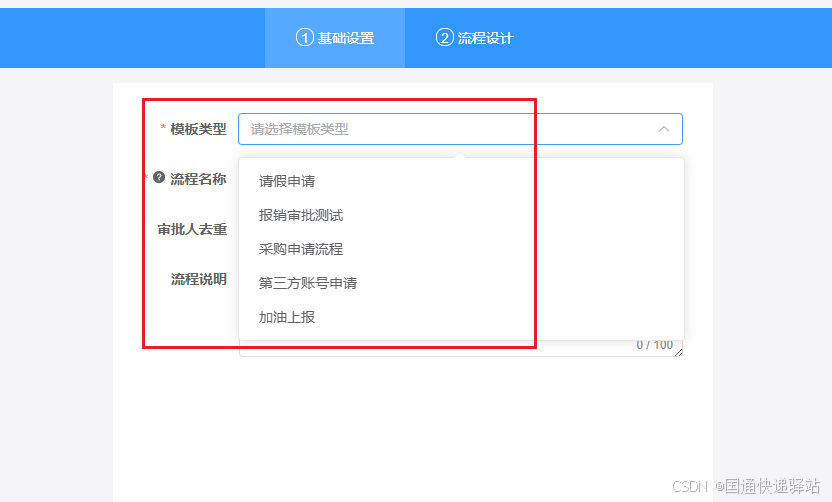
Task: Open the 请选择模板类型 dropdown field
Action: [460, 129]
